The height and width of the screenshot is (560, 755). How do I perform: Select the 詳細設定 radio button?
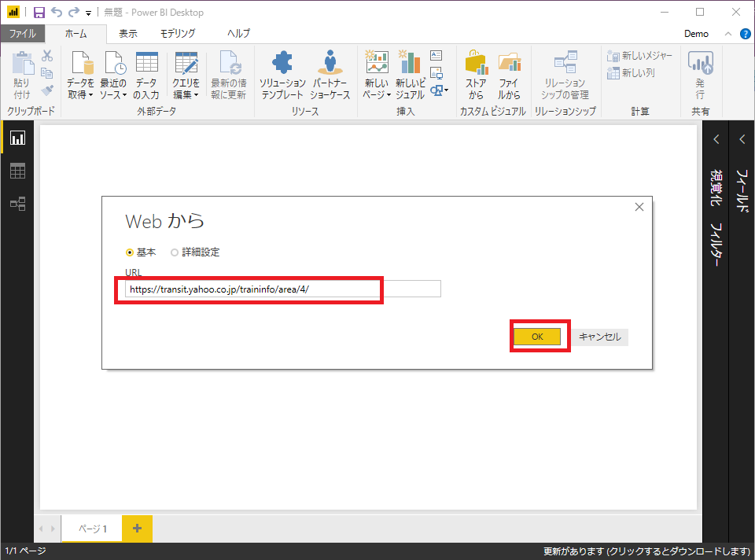click(175, 252)
